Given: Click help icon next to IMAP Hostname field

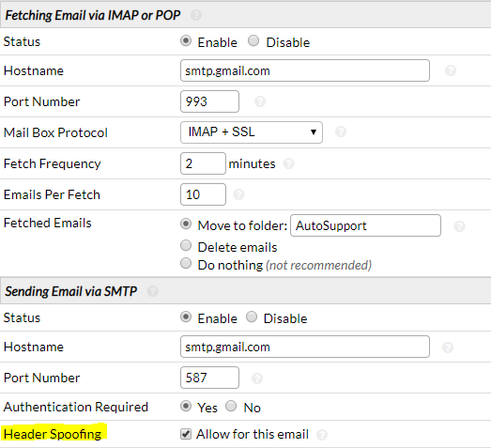Looking at the screenshot, I should pyautogui.click(x=451, y=70).
